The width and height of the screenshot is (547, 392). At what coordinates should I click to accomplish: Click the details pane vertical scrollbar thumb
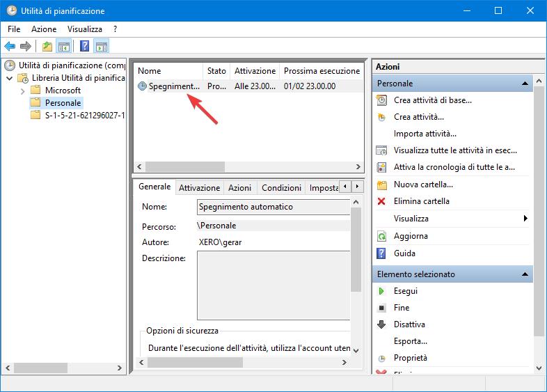tap(356, 250)
